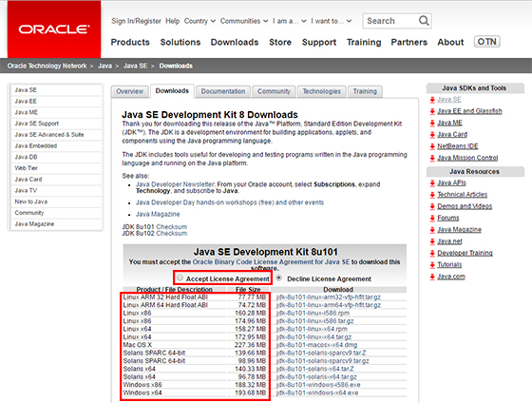532x403 pixels.
Task: Open the JDK 8u101 Checksum link
Action: pyautogui.click(x=172, y=226)
